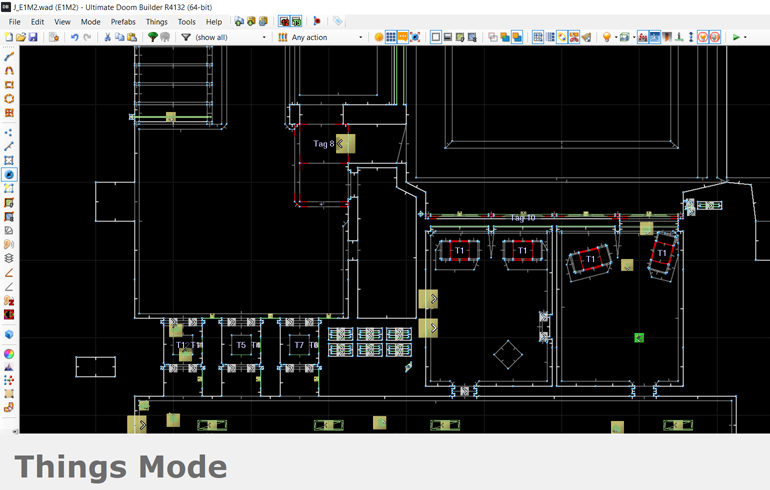Select the green thing in right room
The height and width of the screenshot is (490, 770).
point(639,338)
